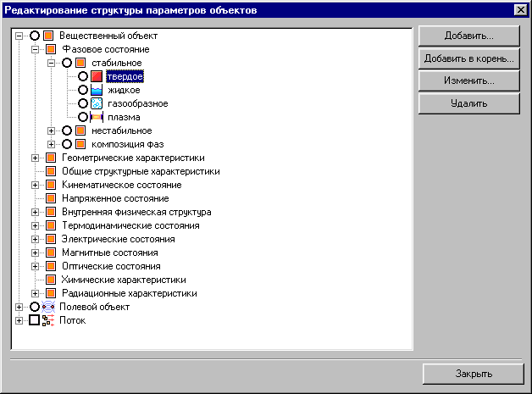
Task: Click the Удалить button
Action: tap(469, 103)
